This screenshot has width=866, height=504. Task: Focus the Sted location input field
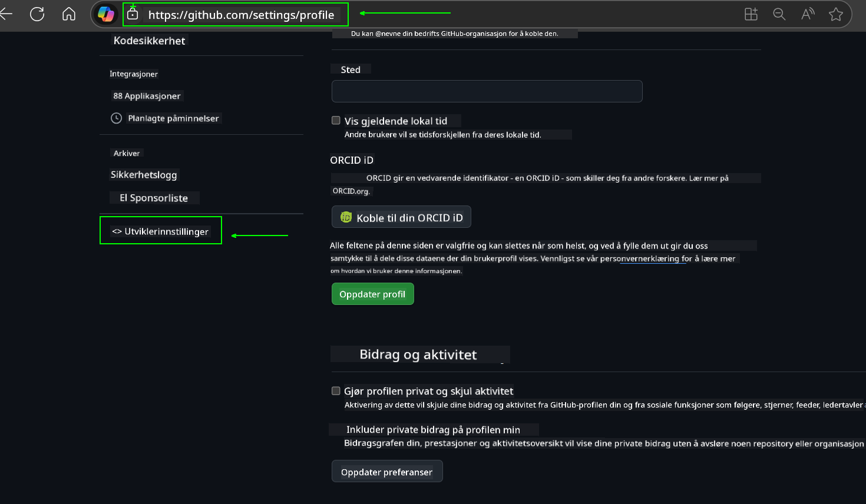pyautogui.click(x=487, y=91)
